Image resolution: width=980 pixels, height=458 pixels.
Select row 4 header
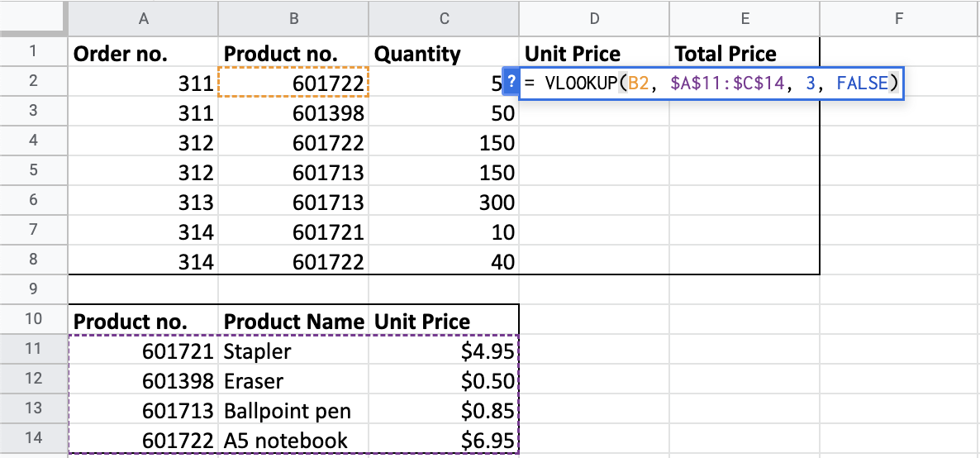click(x=33, y=141)
